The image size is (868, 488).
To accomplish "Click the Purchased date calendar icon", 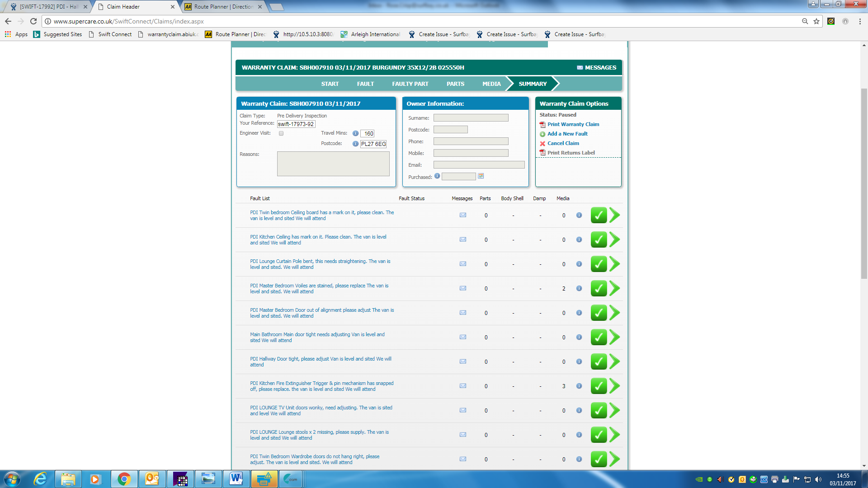I will (x=481, y=176).
